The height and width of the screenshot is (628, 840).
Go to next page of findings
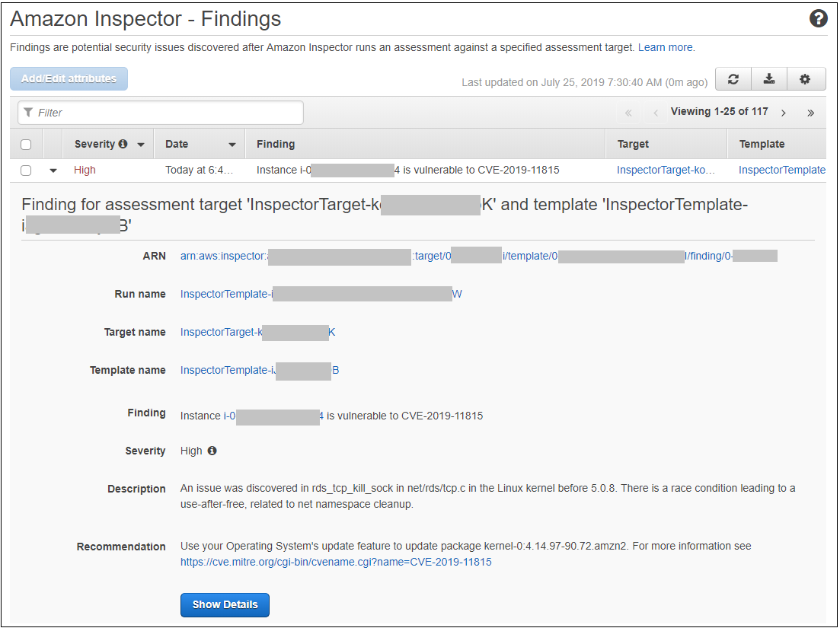783,113
